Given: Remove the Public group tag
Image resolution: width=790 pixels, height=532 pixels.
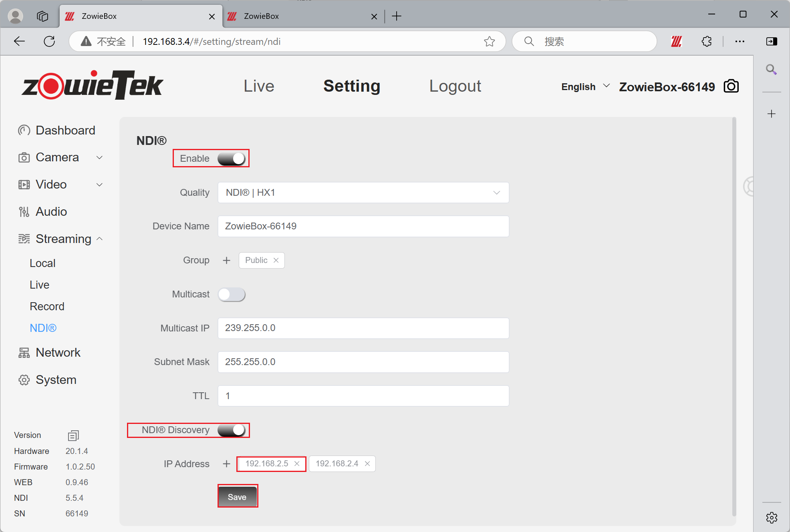Looking at the screenshot, I should (x=276, y=261).
